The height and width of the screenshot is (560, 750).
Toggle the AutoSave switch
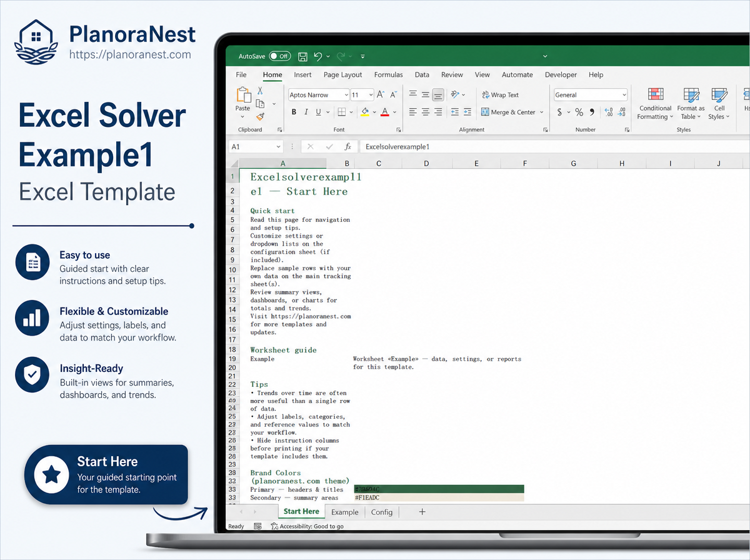(x=279, y=56)
